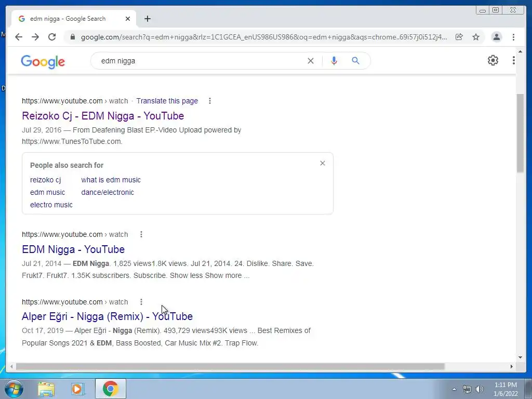Click the scroll up arrow
This screenshot has width=532, height=399.
[520, 52]
